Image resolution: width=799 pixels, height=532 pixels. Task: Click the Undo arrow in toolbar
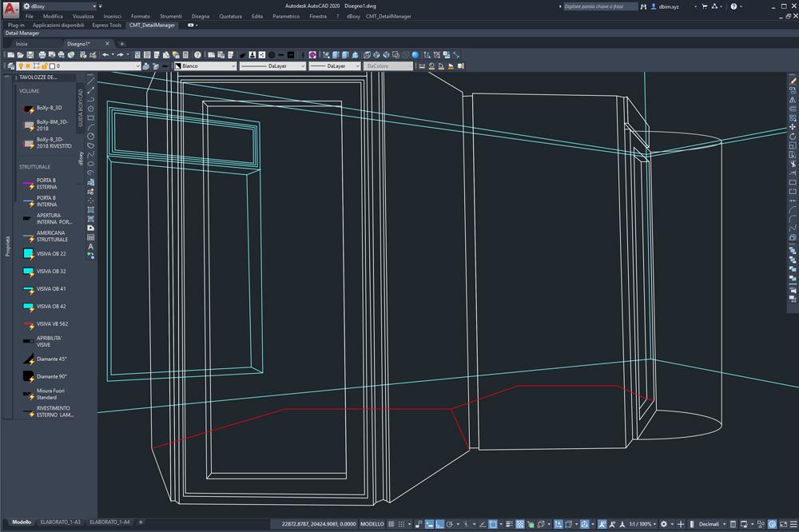(105, 55)
